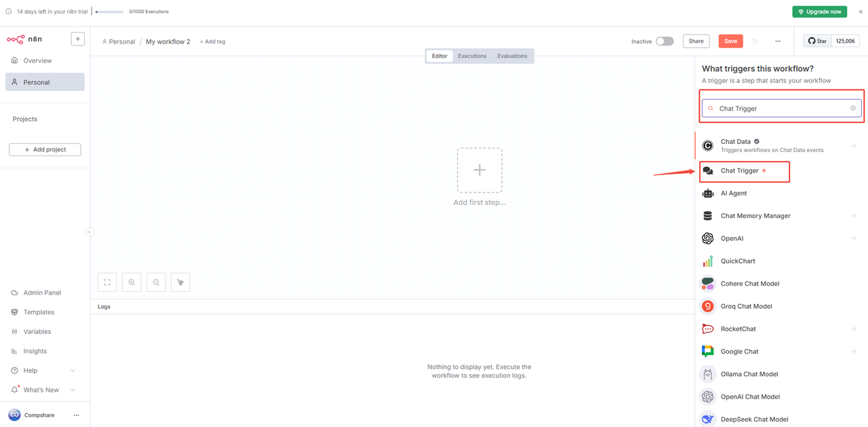Click the Add first step plus box

[x=479, y=170]
